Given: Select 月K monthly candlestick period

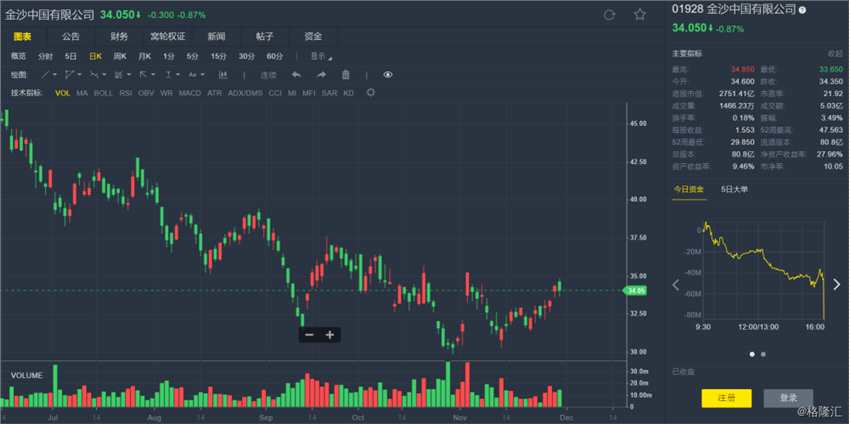Looking at the screenshot, I should coord(144,56).
